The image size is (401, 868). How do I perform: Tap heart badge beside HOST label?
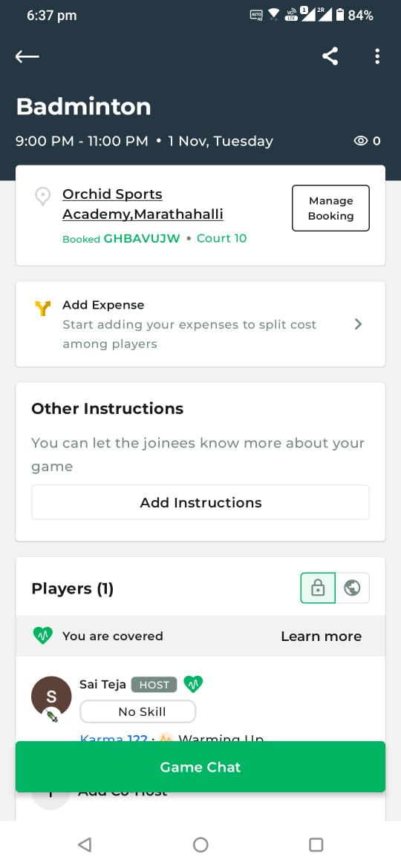(x=193, y=685)
